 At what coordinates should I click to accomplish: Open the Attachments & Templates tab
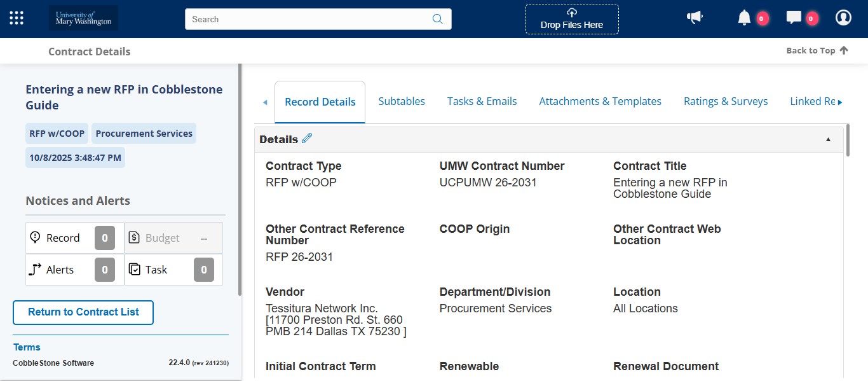click(600, 100)
